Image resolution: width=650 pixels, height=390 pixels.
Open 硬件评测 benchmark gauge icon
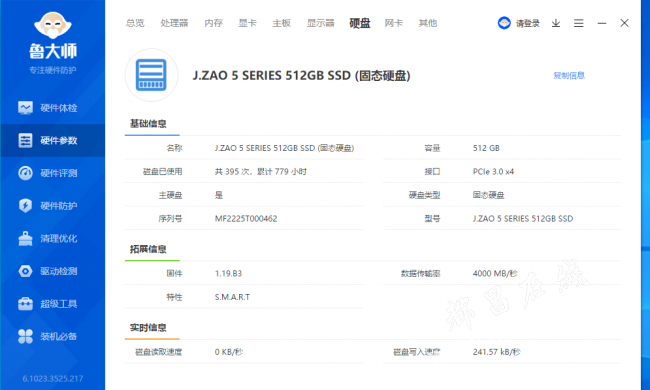25,173
